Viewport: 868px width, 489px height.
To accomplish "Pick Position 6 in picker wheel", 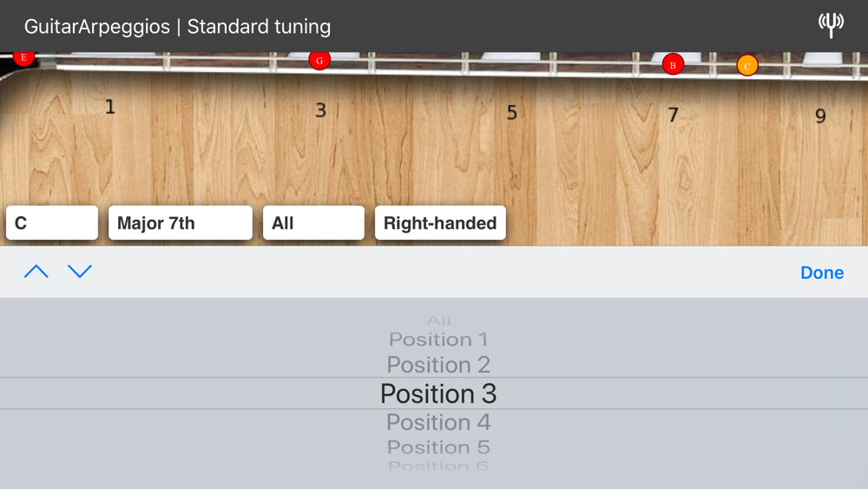I will [438, 466].
